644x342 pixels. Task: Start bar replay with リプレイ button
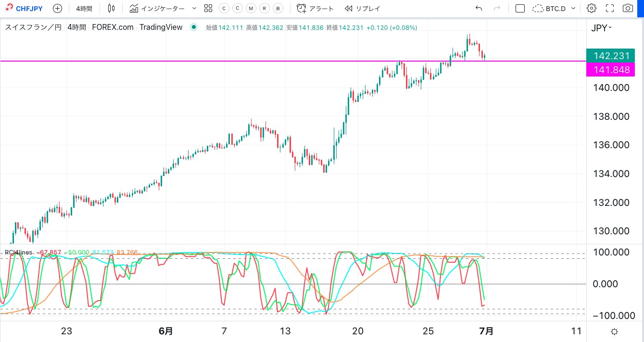pos(363,8)
